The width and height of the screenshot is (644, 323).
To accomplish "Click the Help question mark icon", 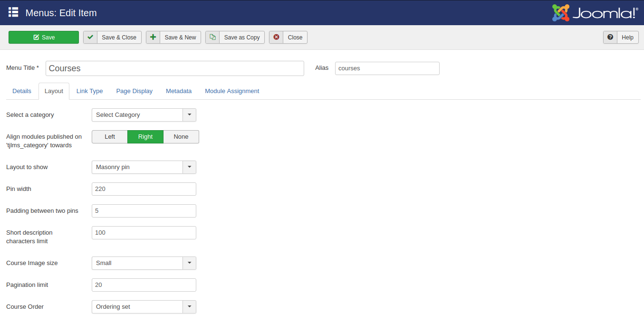I will pos(610,38).
